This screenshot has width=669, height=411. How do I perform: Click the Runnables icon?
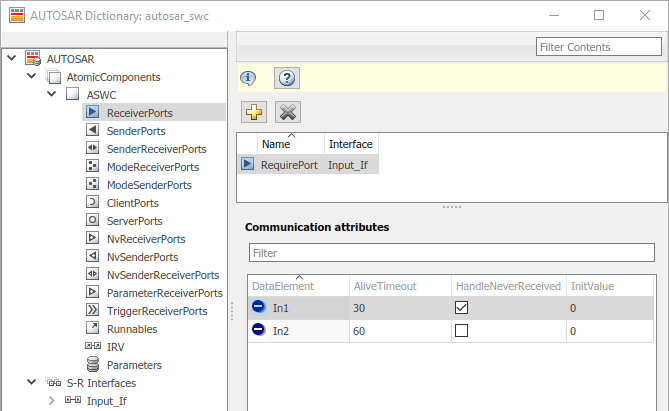coord(92,328)
